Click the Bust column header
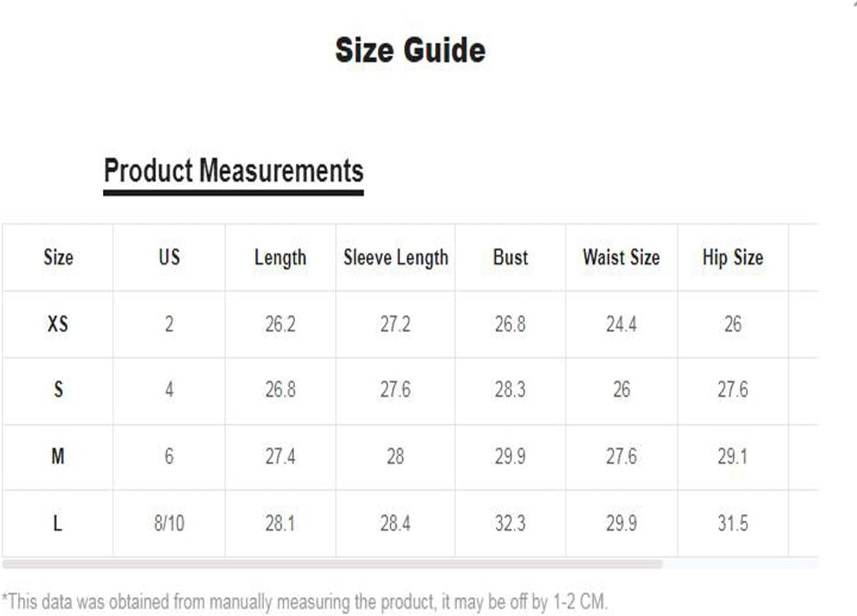 coord(510,257)
